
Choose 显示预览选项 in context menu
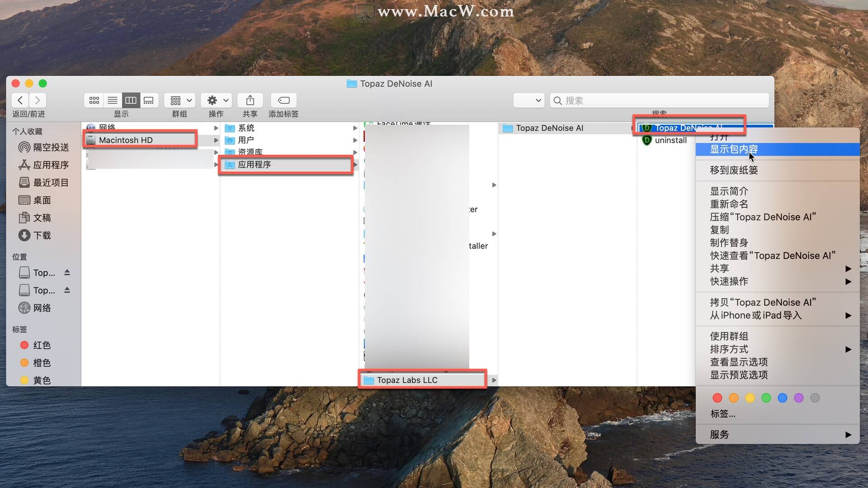(778, 375)
